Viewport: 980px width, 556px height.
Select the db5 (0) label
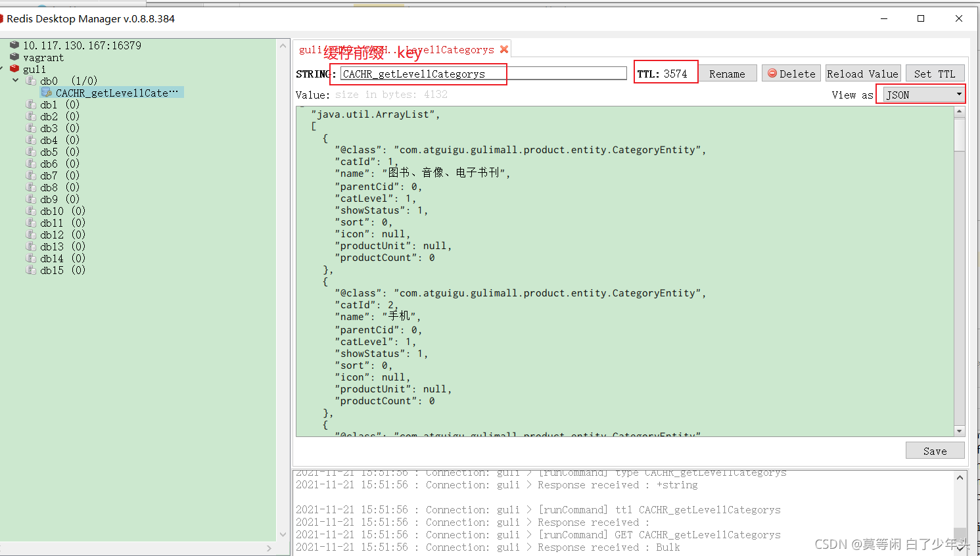[x=60, y=152]
